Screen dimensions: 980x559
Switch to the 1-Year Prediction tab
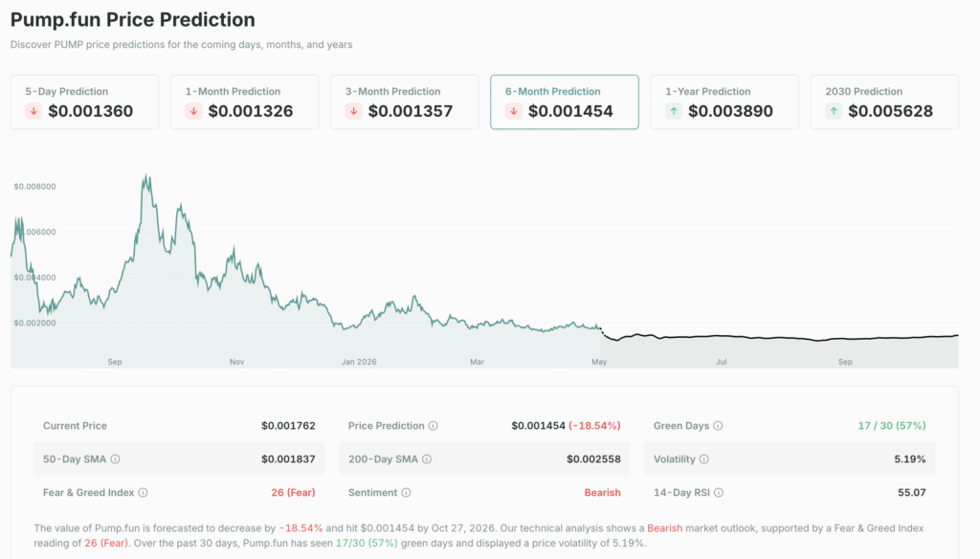click(x=724, y=101)
